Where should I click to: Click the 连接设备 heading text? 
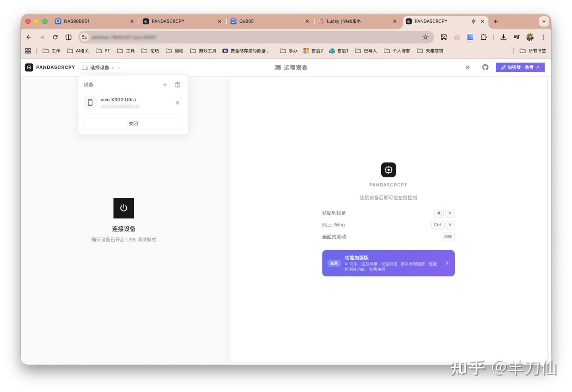(124, 229)
